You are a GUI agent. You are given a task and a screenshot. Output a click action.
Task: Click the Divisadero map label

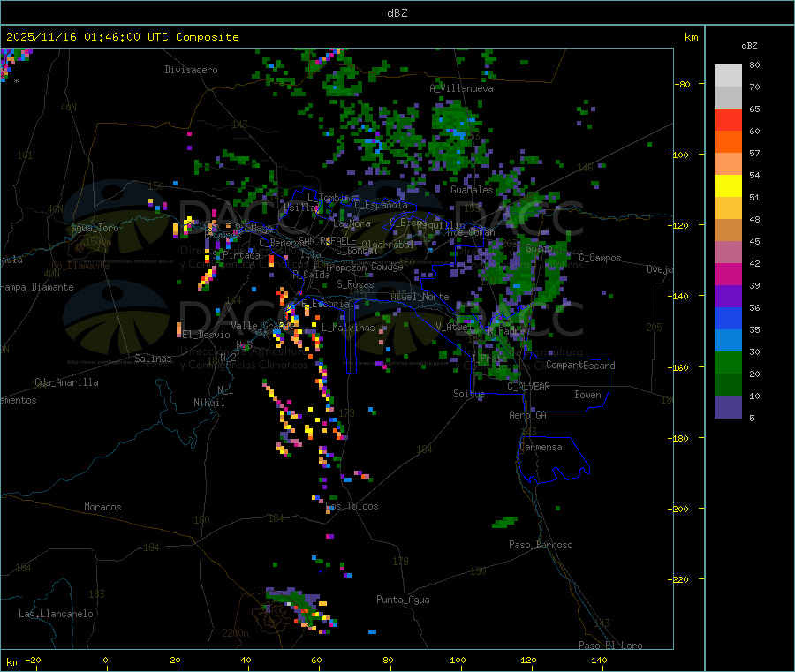191,70
